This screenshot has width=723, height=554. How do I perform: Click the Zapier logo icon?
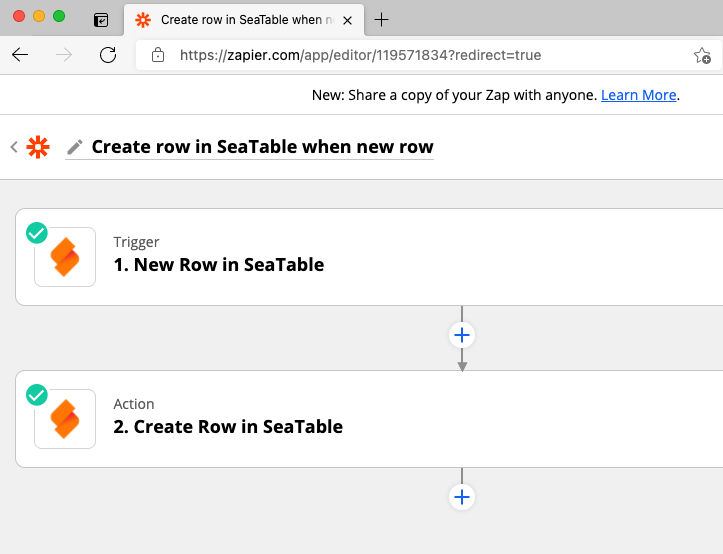tap(38, 147)
